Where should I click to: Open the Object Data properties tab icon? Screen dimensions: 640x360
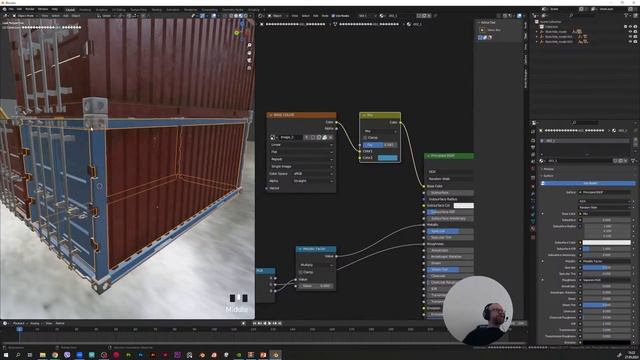pyautogui.click(x=533, y=222)
